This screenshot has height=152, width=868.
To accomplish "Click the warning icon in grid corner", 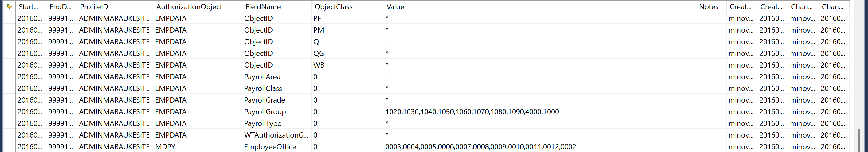I will (x=9, y=6).
